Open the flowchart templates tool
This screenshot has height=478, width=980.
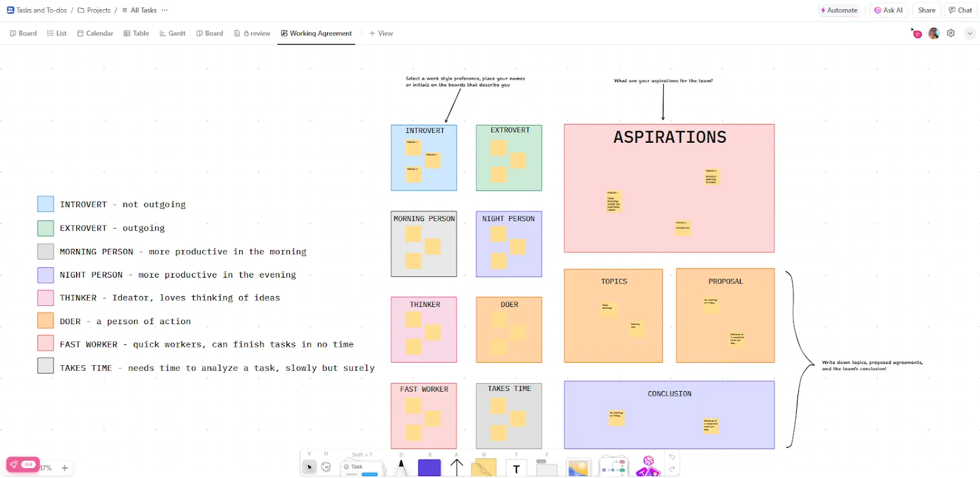[614, 467]
